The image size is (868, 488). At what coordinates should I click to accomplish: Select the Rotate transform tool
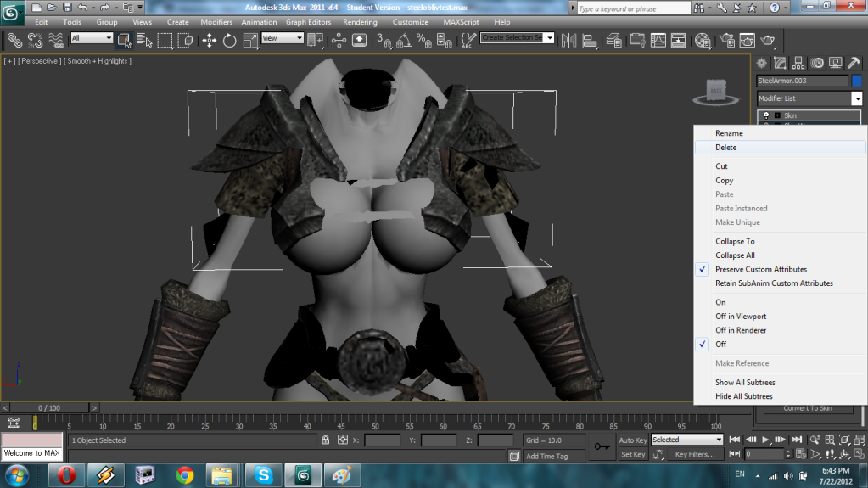tap(229, 41)
